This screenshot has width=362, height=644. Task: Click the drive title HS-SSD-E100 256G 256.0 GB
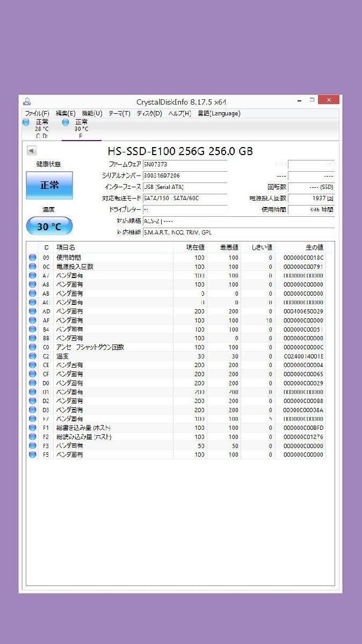[180, 151]
